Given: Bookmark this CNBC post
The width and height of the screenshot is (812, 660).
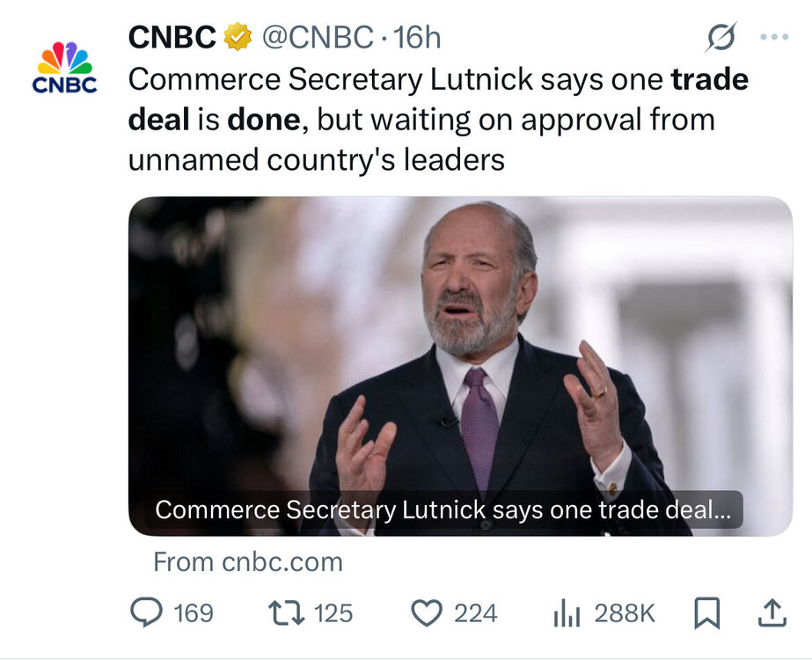Looking at the screenshot, I should coord(706,613).
